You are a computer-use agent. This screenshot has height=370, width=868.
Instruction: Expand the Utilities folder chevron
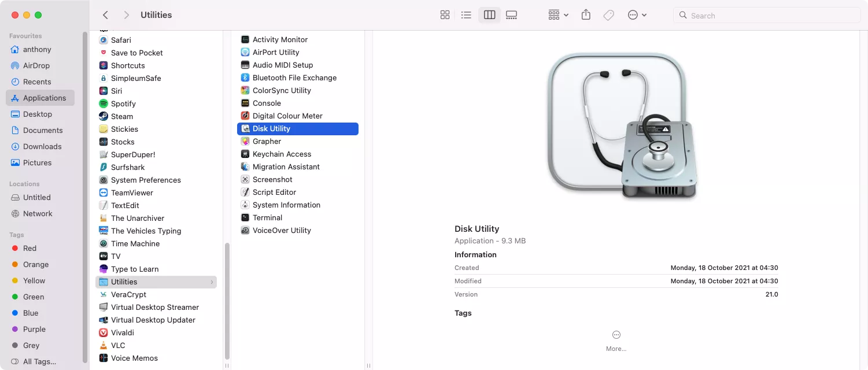(x=212, y=282)
